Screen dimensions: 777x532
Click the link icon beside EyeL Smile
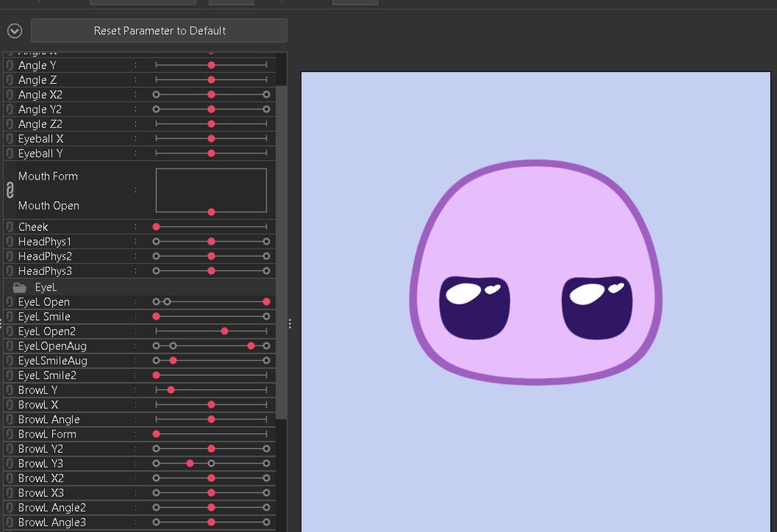[x=9, y=316]
